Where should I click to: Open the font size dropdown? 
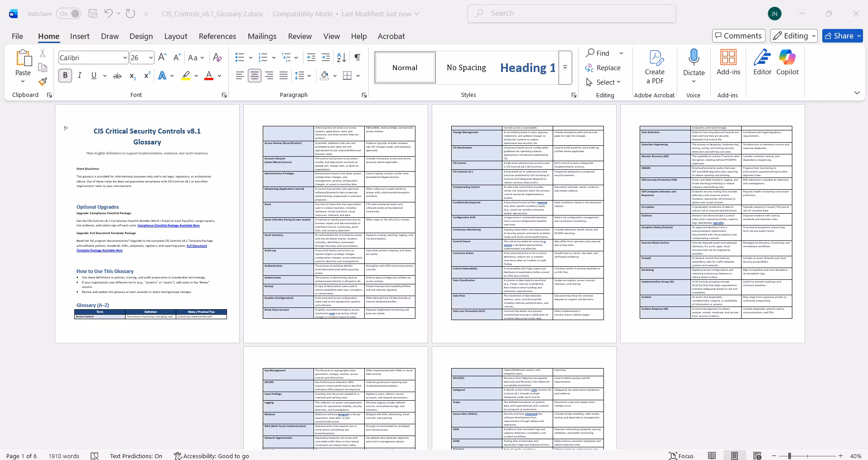pos(151,58)
